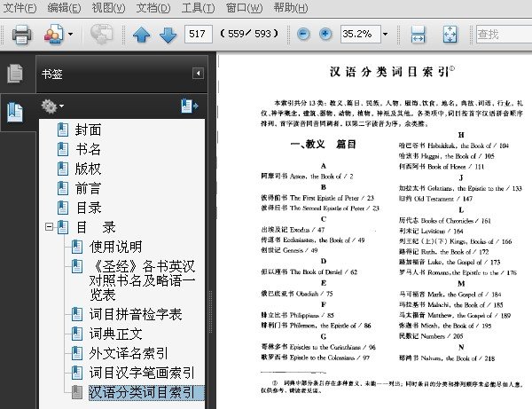
Task: Click bookmark icon beside 词典正文
Action: 76,334
